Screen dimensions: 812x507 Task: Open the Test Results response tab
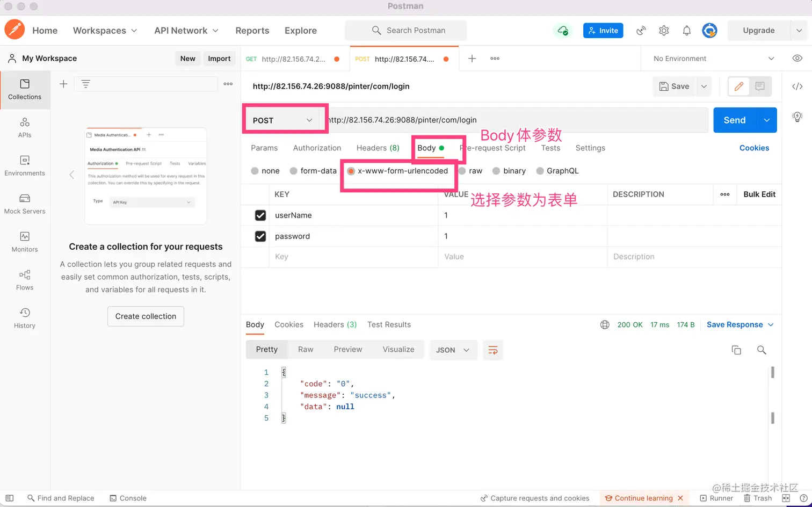(x=389, y=325)
